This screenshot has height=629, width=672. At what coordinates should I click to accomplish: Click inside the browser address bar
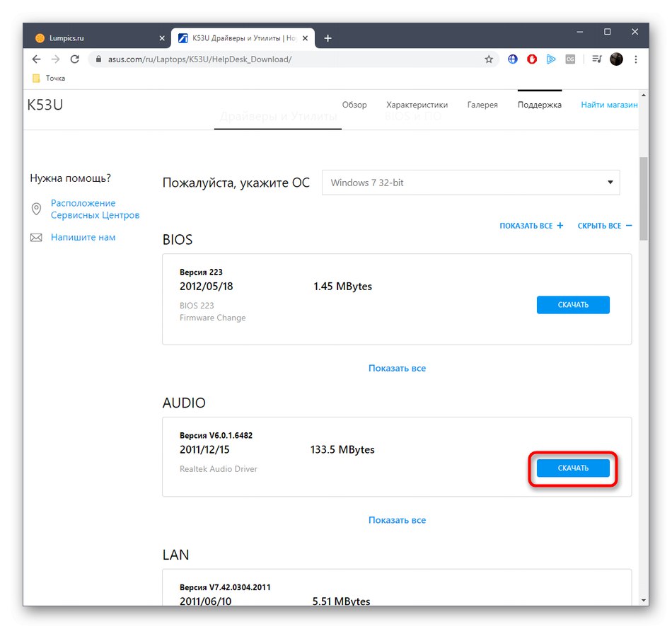[283, 59]
